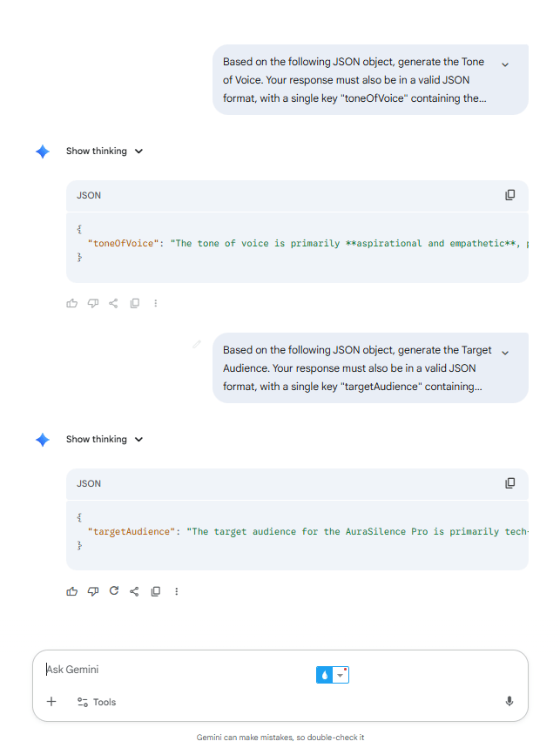Open more options for the targetAudience response
Viewport: 560px width, 748px height.
pyautogui.click(x=177, y=591)
